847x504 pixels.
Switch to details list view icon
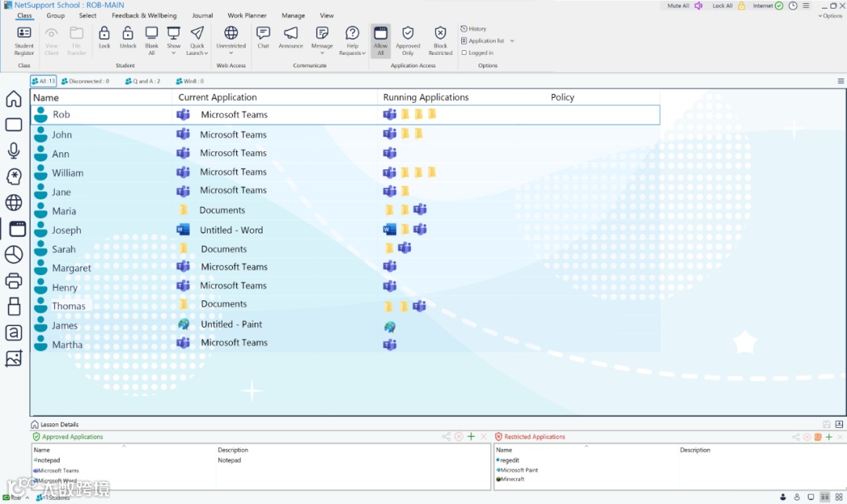[825, 497]
